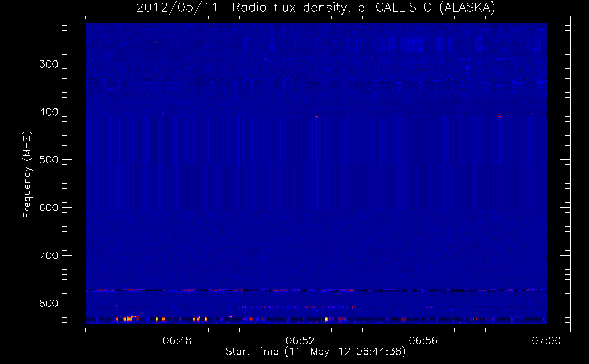Image resolution: width=589 pixels, height=364 pixels.
Task: Click the 06:48 time tick label
Action: [177, 341]
